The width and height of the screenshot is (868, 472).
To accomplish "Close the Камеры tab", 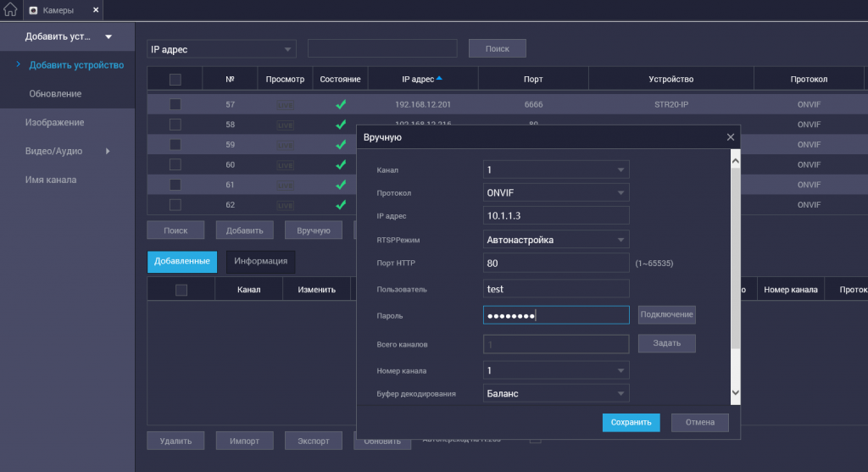I will coord(96,10).
